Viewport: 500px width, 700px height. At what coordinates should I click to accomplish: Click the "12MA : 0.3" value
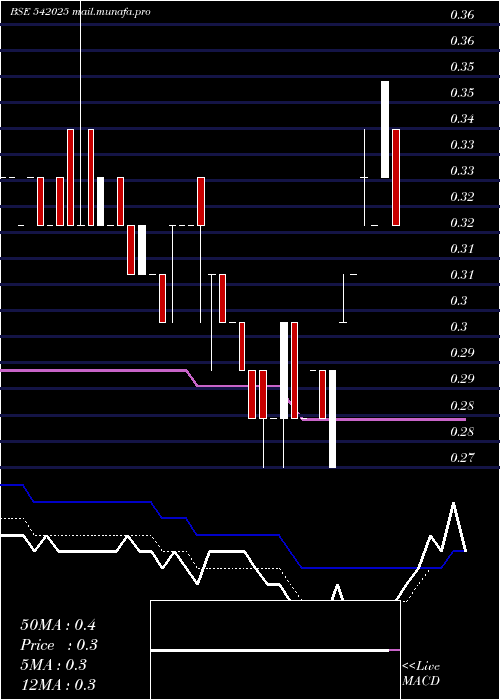tap(58, 685)
